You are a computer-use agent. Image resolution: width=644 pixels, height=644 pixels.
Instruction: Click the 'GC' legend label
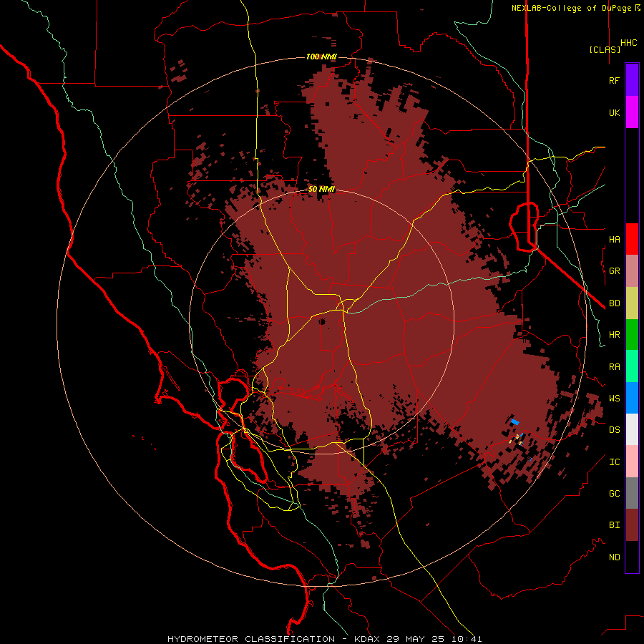click(x=615, y=494)
